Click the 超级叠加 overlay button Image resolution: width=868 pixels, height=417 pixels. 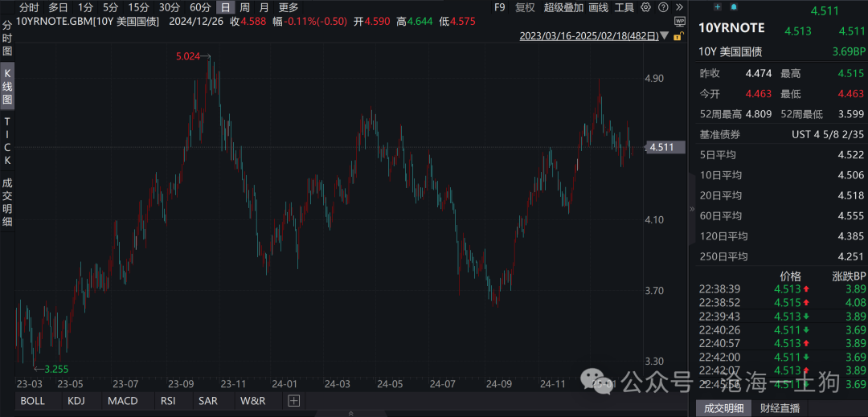[x=563, y=7]
